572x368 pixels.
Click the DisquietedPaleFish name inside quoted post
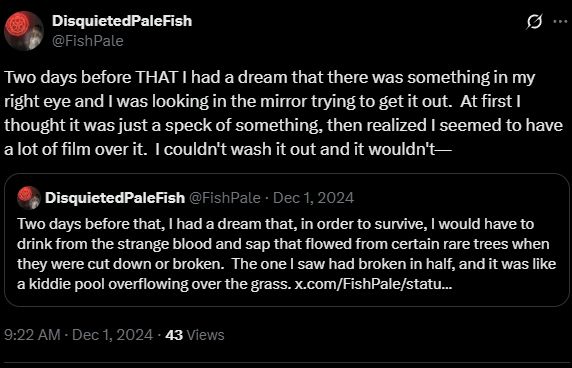click(115, 198)
